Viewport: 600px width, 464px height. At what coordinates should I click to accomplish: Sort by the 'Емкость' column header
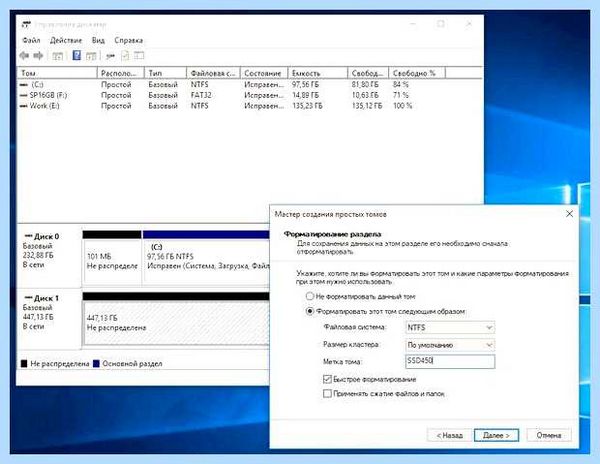coord(318,73)
